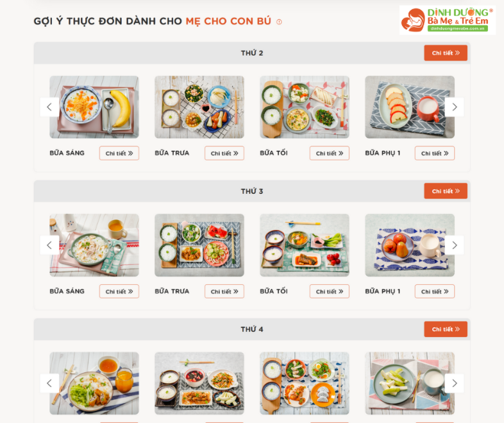Click the right arrow in the Thứ 4 carousel
504x423 pixels.
click(454, 383)
